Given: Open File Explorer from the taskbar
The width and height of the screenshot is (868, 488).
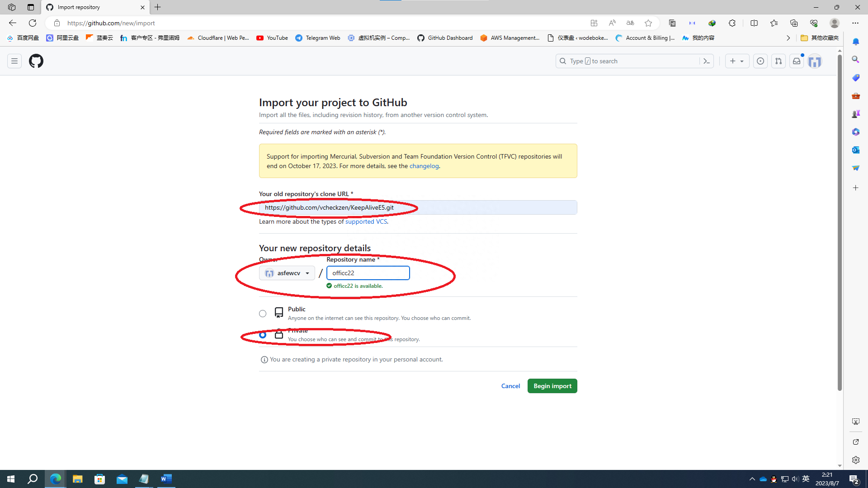Looking at the screenshot, I should point(78,479).
